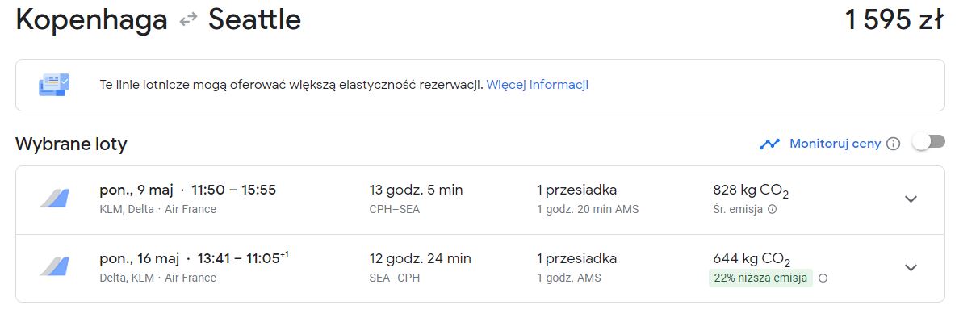Expand the 9 maj flight details

[x=911, y=199]
